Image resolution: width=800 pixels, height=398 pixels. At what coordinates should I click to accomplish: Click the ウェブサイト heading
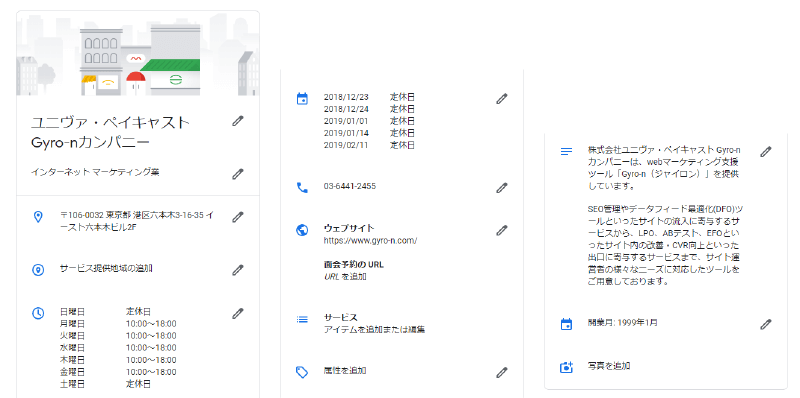[x=349, y=228]
